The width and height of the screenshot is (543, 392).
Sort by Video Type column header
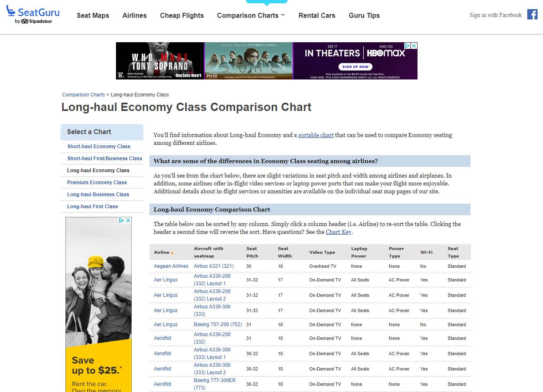click(322, 252)
